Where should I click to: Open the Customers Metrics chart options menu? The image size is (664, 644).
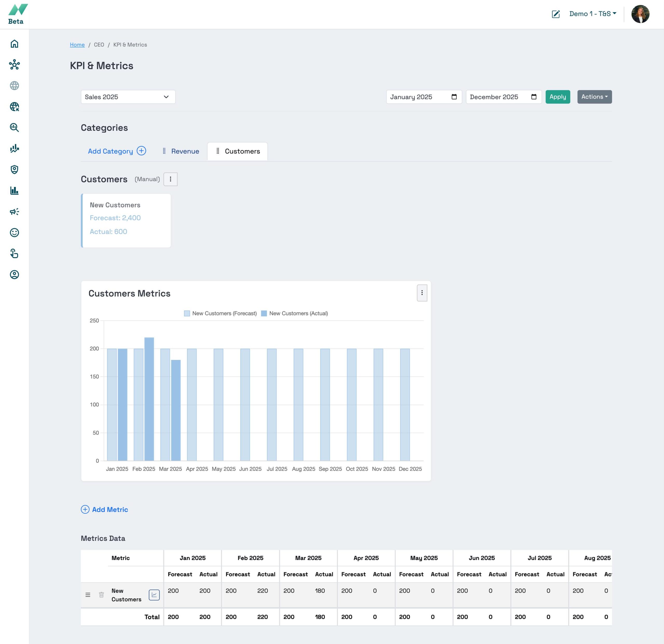[422, 293]
